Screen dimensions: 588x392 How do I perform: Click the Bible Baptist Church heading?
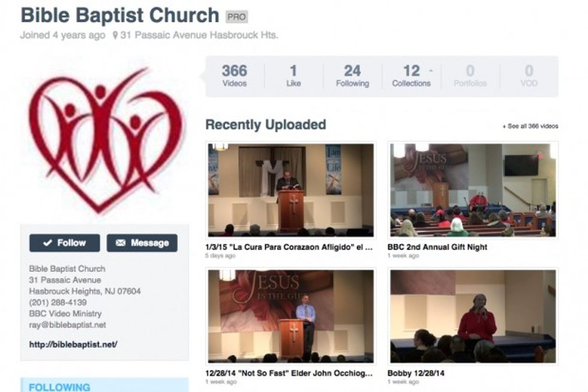click(x=119, y=16)
